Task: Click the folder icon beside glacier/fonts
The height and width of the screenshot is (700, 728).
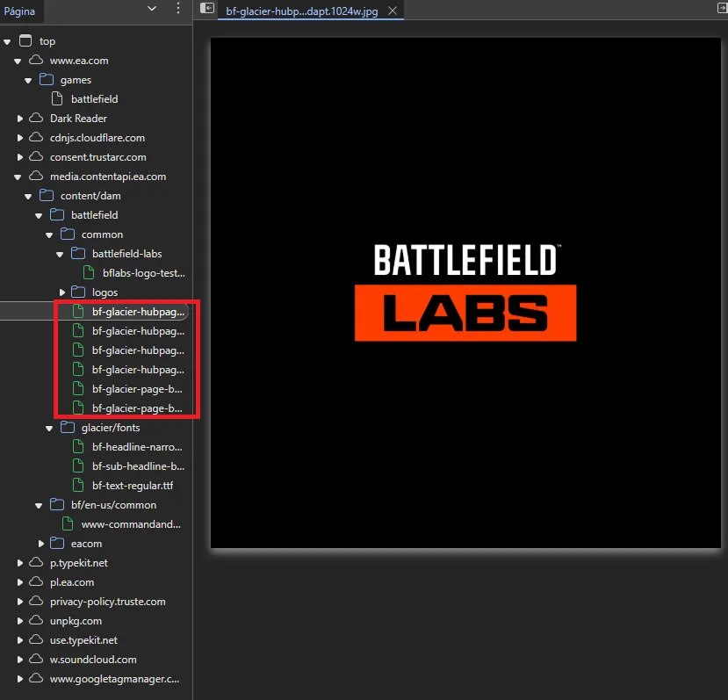Action: 68,427
